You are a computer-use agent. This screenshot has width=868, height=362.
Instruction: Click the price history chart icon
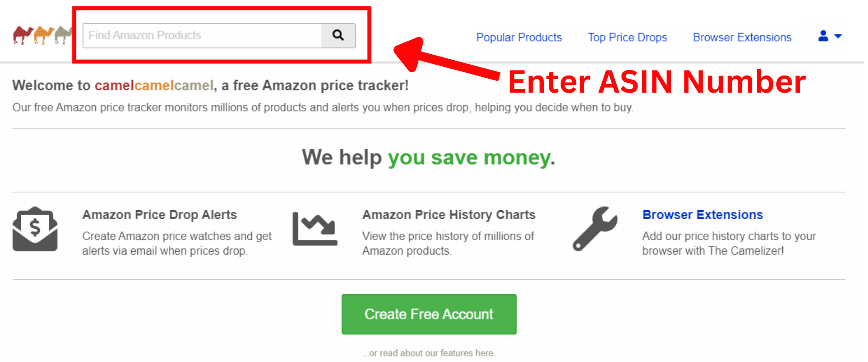coord(315,229)
